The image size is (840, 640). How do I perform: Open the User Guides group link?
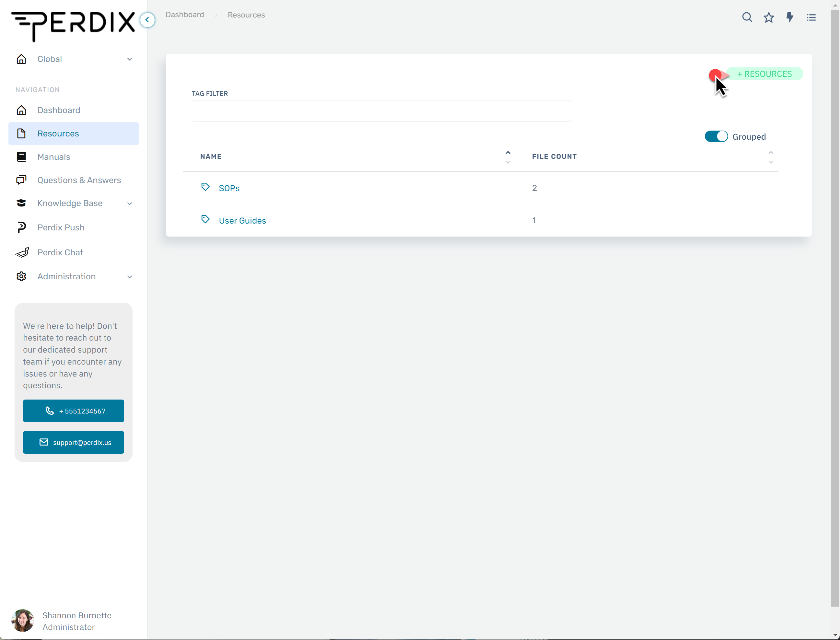tap(242, 221)
